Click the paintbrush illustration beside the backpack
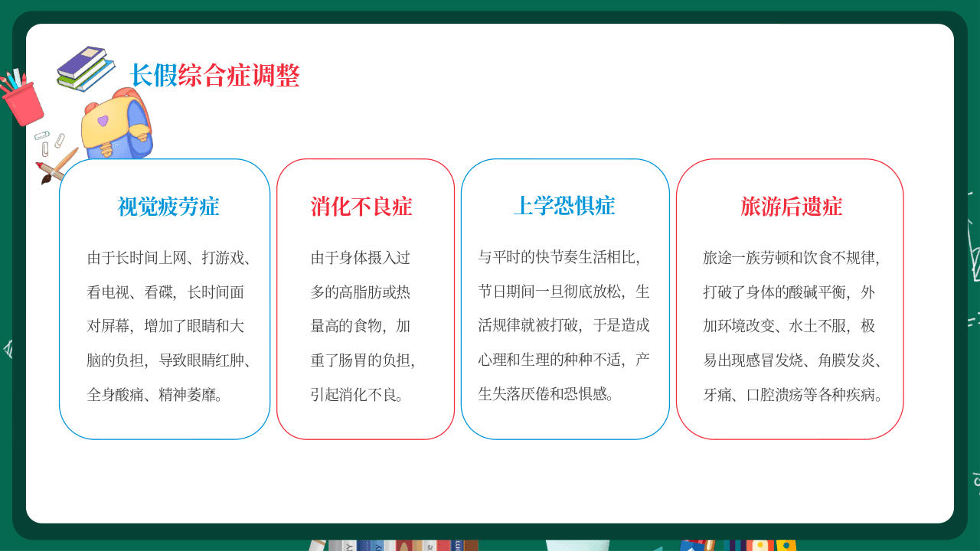Screen dimensions: 980x551 pos(57,165)
